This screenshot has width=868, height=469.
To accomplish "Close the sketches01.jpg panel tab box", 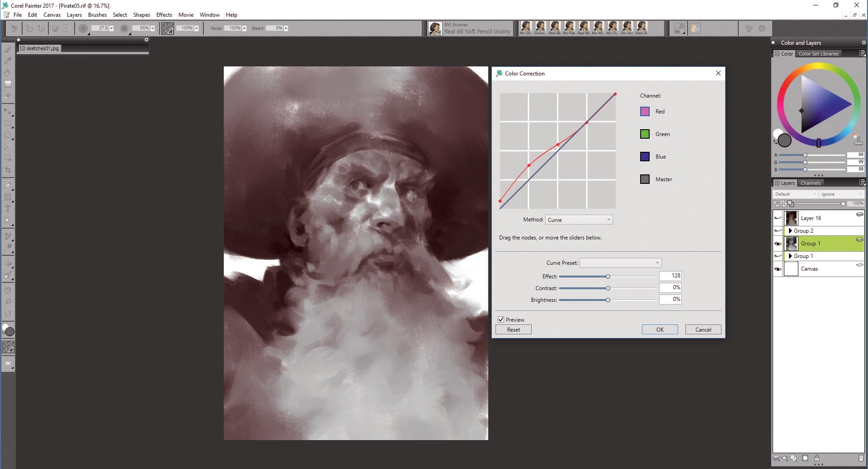I will (x=23, y=48).
